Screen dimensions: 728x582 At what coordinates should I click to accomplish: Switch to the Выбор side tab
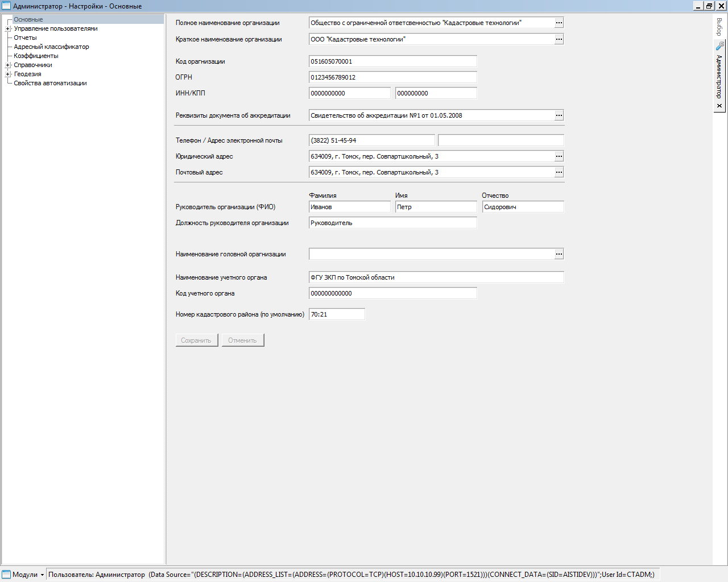point(719,27)
